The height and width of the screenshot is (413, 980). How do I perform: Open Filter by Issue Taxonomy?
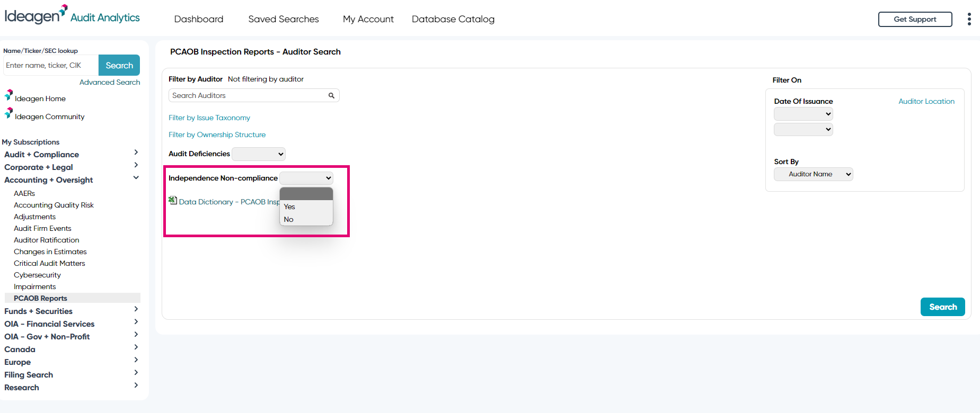click(209, 118)
